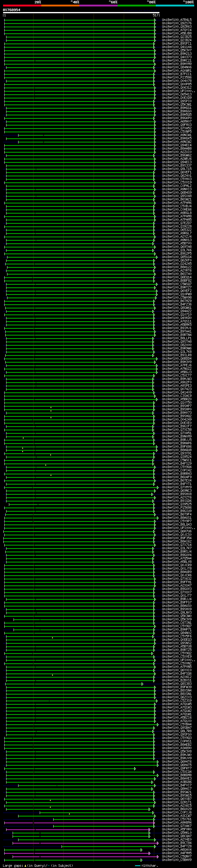
Task: Click the red 20% identity legend segment
Action: pos(22,6)
